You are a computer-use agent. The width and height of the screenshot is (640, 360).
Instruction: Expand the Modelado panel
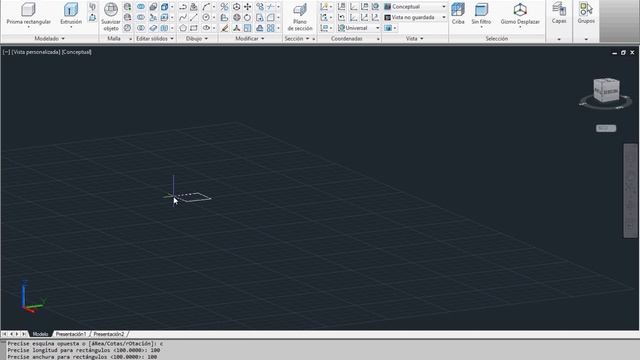click(49, 38)
